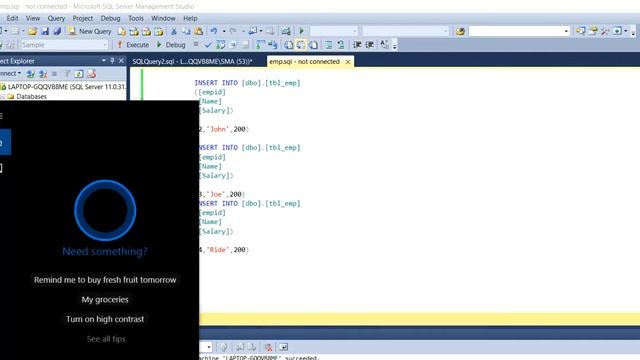This screenshot has width=640, height=360.
Task: Expand the Databases tree node
Action: 2,97
